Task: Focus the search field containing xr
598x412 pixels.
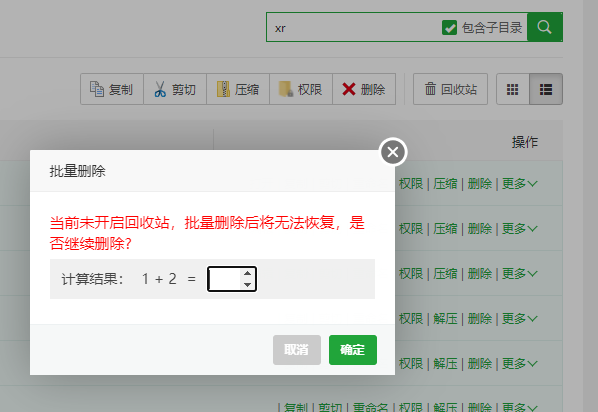Action: (x=353, y=27)
